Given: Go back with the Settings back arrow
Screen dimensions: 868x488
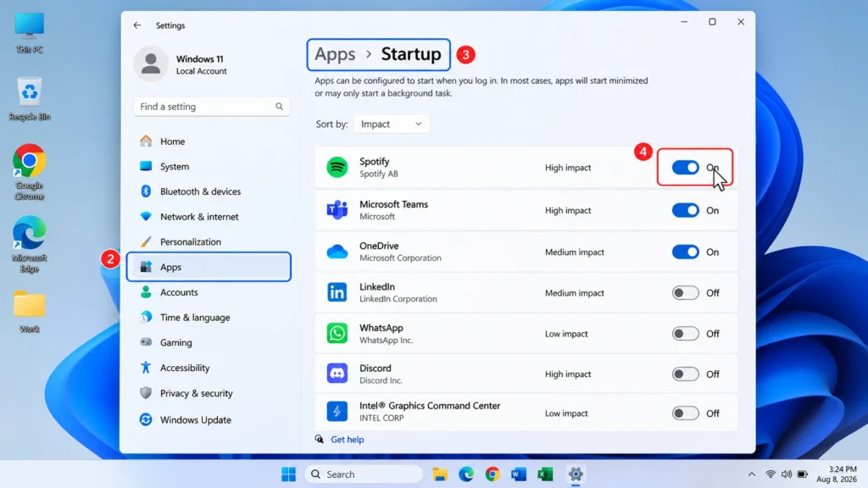Looking at the screenshot, I should [x=136, y=25].
